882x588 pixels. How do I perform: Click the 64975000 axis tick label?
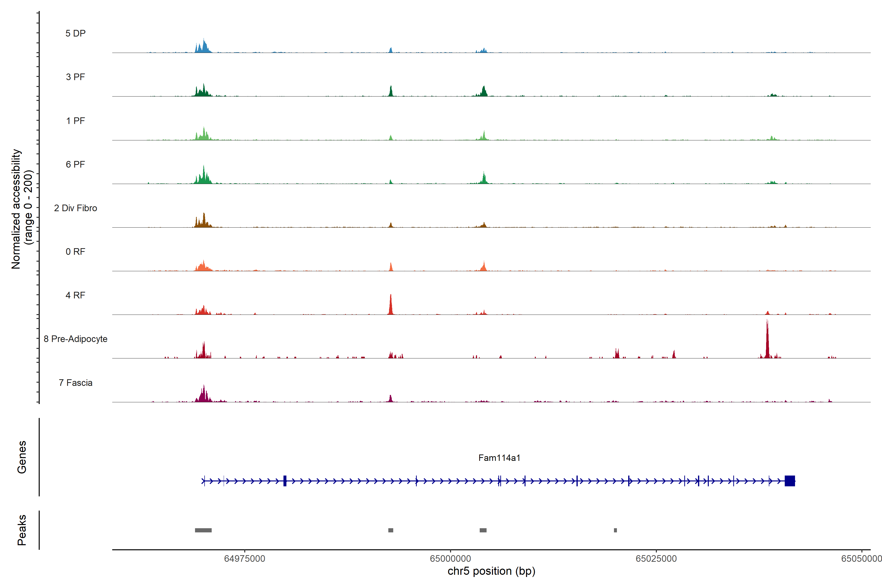pos(245,559)
